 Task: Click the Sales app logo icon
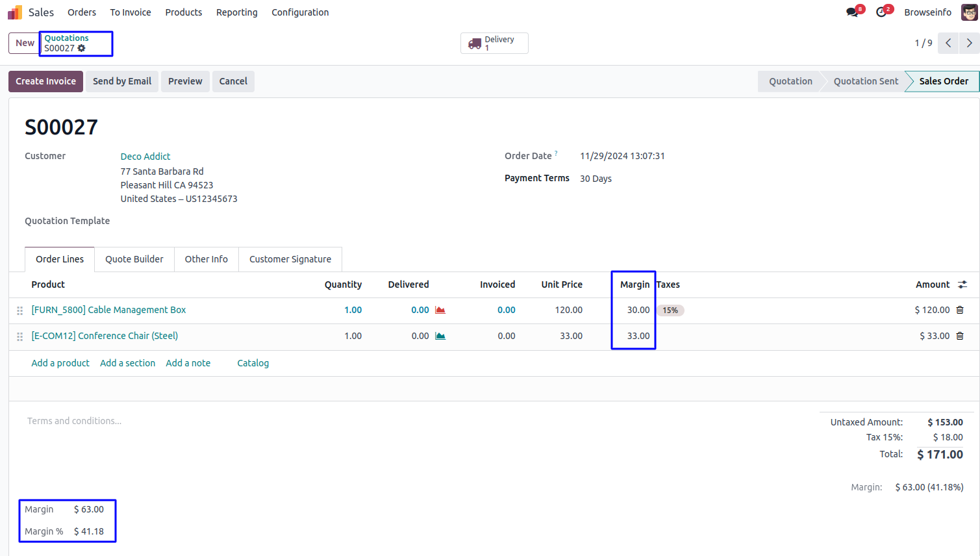click(x=15, y=12)
